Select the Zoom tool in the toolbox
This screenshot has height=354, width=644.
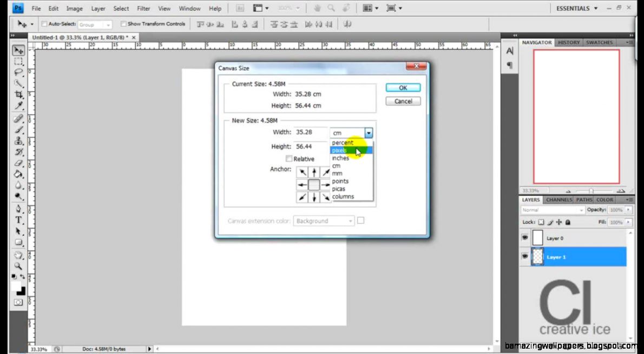pos(18,266)
